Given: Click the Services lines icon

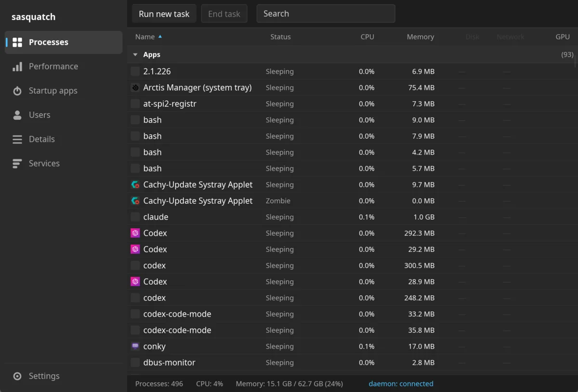Looking at the screenshot, I should click(17, 163).
